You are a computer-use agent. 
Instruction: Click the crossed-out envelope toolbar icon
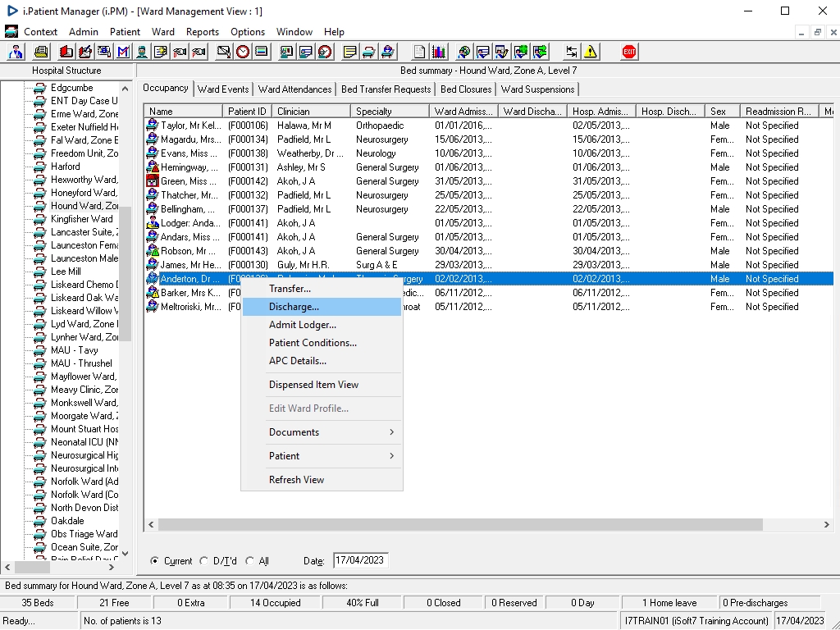pos(223,52)
